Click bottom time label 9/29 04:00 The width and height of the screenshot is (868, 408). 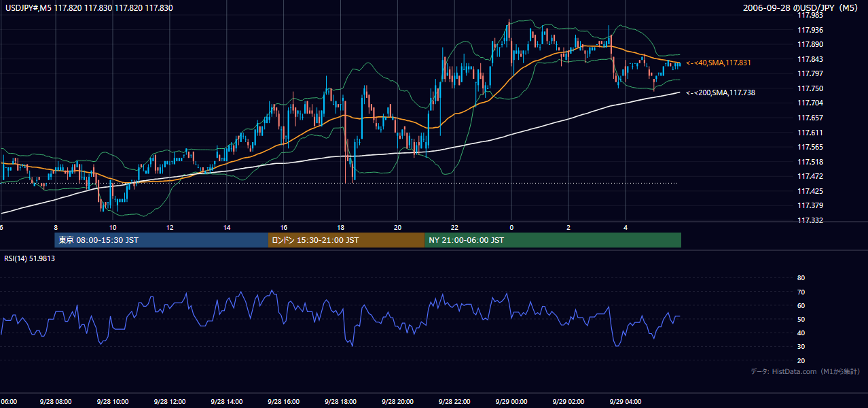click(626, 402)
